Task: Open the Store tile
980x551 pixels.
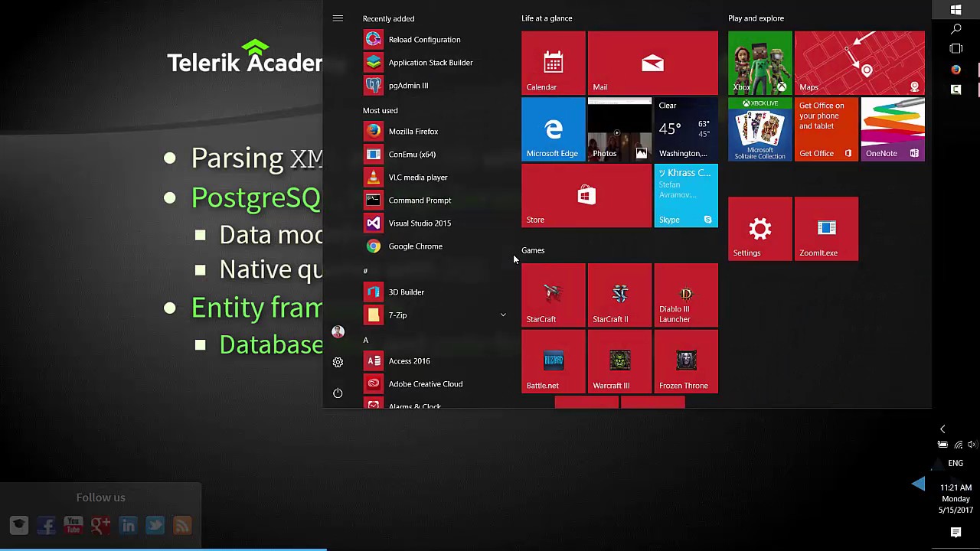Action: click(x=586, y=196)
